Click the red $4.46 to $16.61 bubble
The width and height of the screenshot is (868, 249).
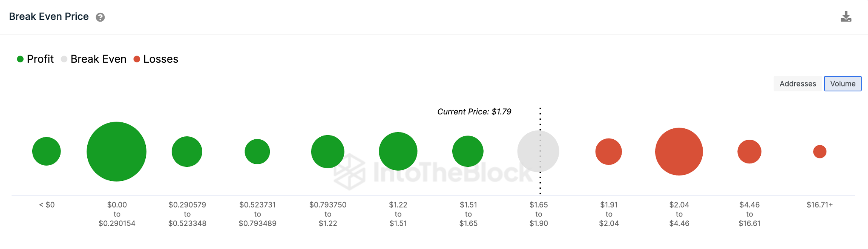point(749,152)
